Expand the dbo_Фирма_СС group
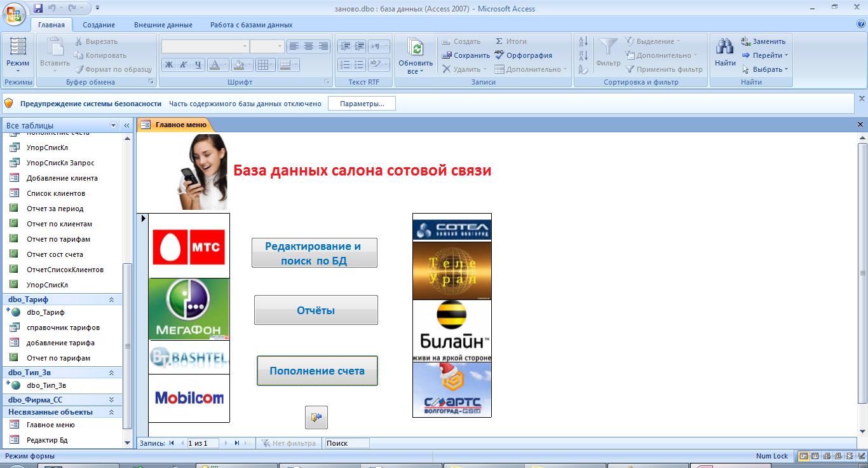Viewport: 868px width, 468px height. (111, 400)
